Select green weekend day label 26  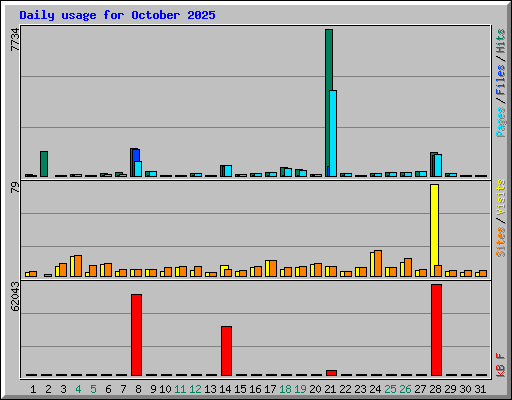(405, 389)
